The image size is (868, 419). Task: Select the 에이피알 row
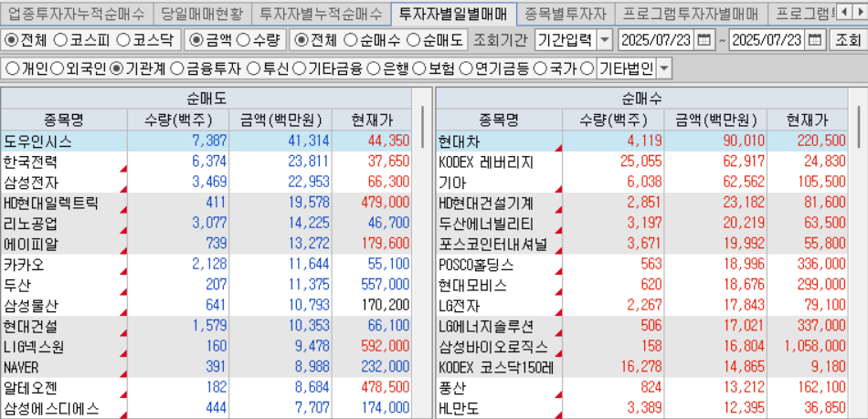coord(206,244)
